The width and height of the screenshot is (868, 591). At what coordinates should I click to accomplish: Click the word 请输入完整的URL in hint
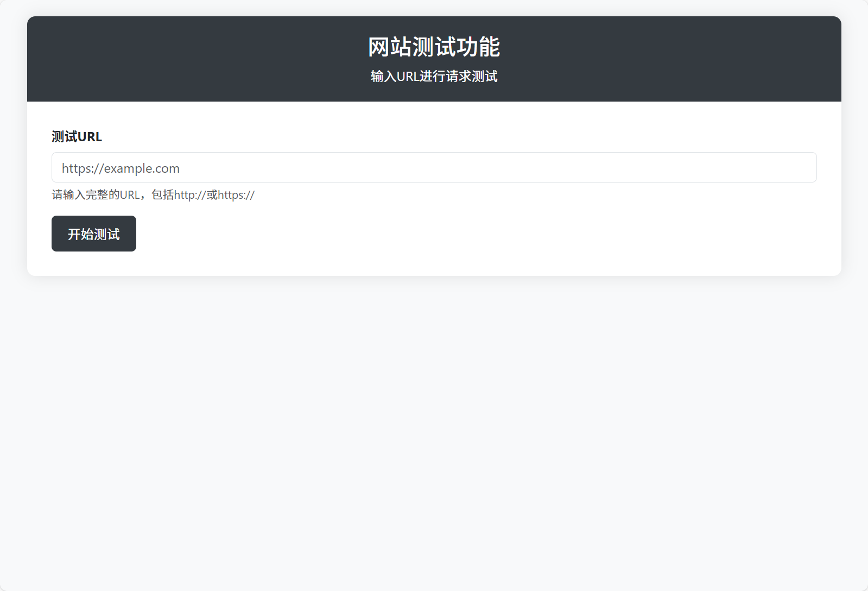[96, 195]
